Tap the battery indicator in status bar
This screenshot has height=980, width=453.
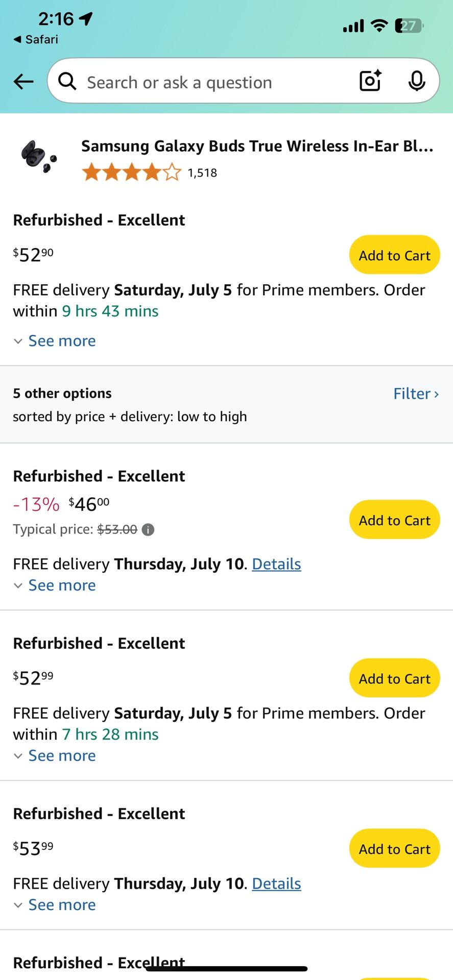409,26
